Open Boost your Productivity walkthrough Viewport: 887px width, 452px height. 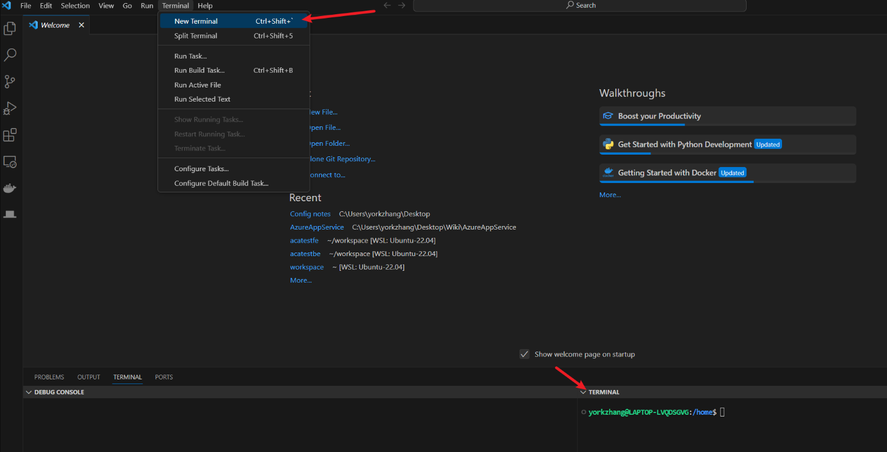click(727, 116)
